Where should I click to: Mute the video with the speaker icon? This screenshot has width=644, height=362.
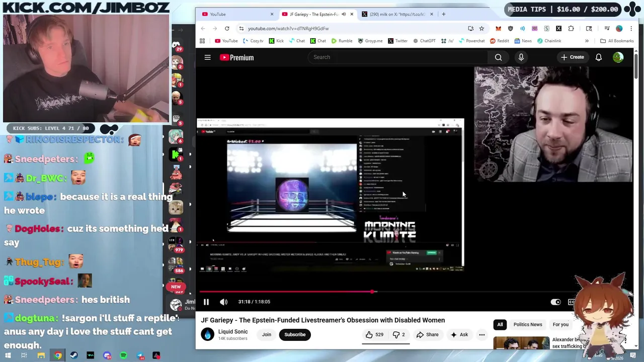(224, 302)
